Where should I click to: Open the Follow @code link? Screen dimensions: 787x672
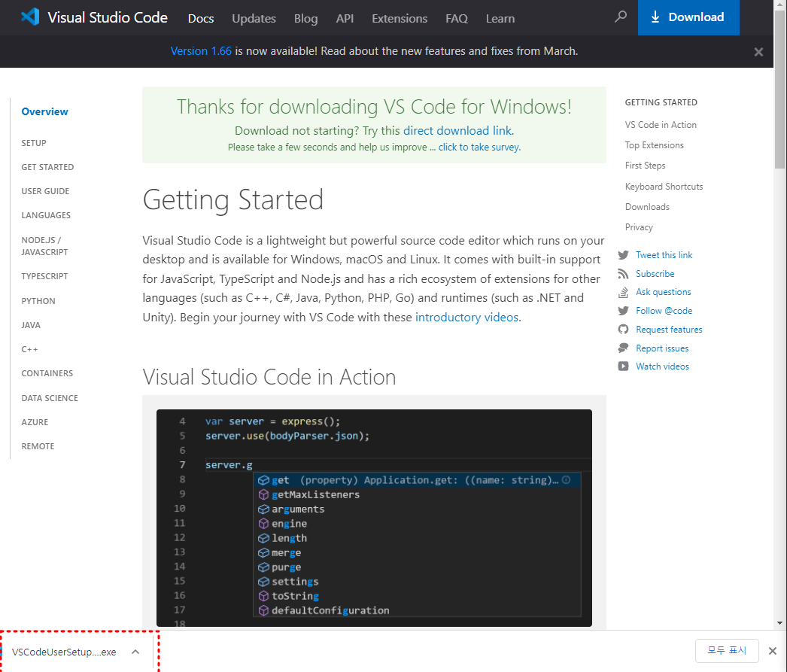[664, 311]
